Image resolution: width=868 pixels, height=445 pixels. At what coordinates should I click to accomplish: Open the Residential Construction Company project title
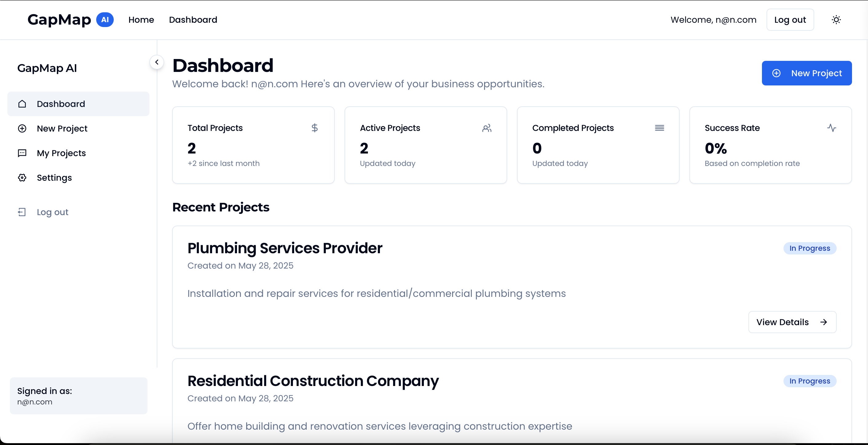click(x=313, y=381)
